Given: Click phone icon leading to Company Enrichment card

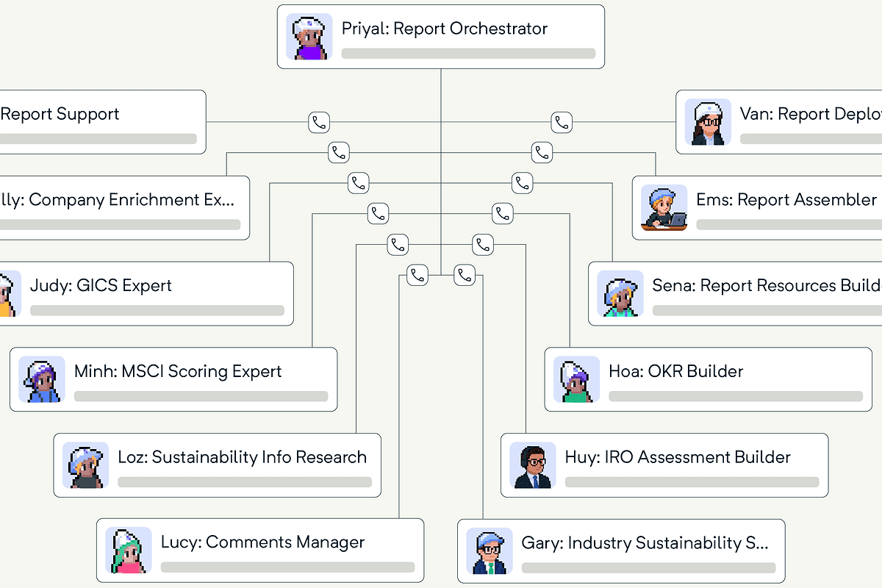Looking at the screenshot, I should tap(339, 153).
